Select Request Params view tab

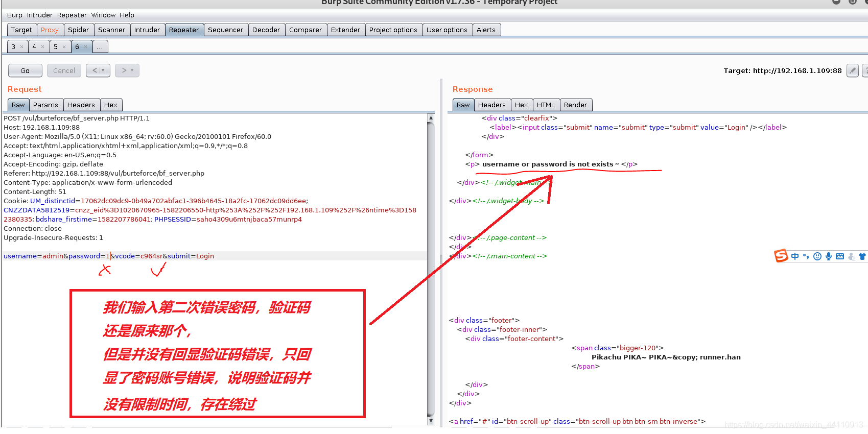tap(46, 105)
